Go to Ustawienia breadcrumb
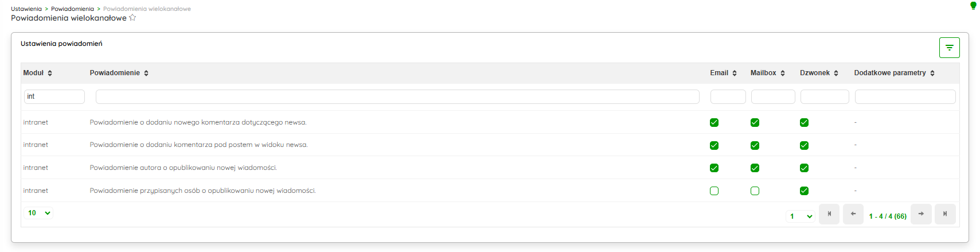Viewport: 980px width, 252px height. [x=26, y=9]
